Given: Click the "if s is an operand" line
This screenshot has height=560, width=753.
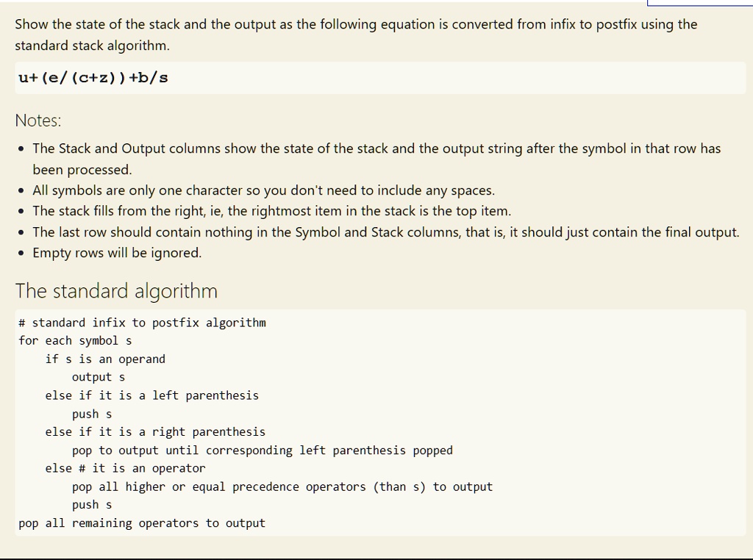Looking at the screenshot, I should click(105, 359).
